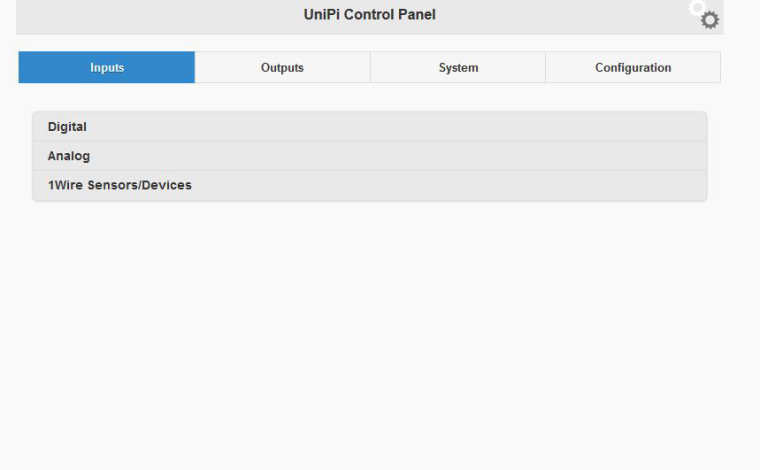
Task: Open the Analog accordion row
Action: click(x=369, y=156)
